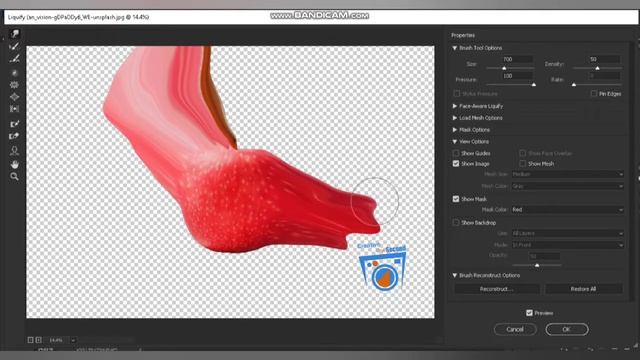Click the brush Density value field

605,60
